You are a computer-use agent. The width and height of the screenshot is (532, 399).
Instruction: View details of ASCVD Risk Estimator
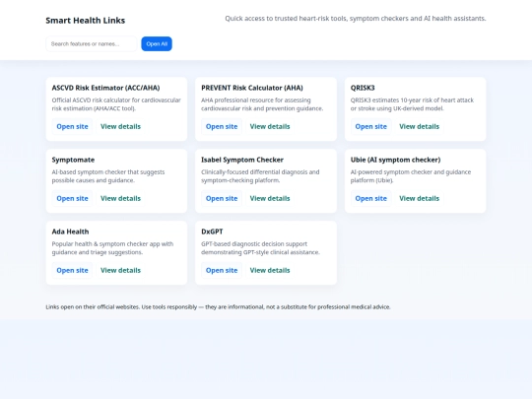120,126
